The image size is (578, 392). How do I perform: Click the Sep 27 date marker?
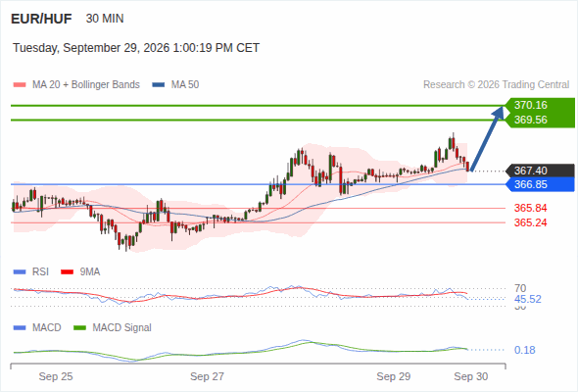[x=207, y=376]
